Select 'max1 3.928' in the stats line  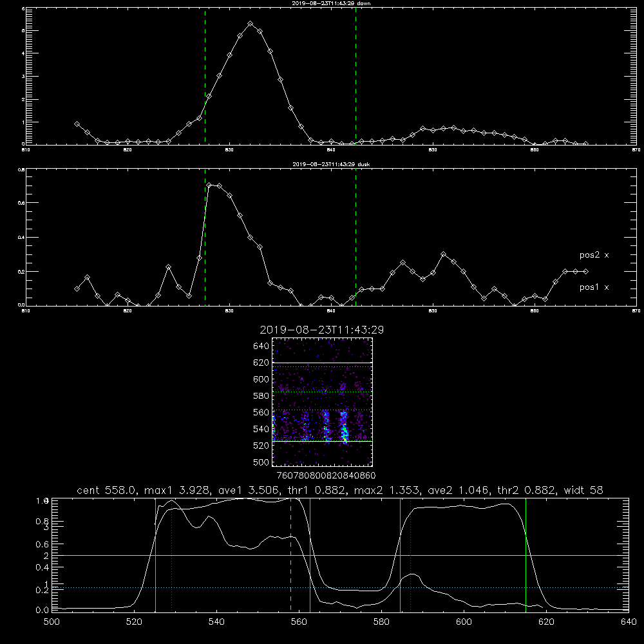(177, 490)
